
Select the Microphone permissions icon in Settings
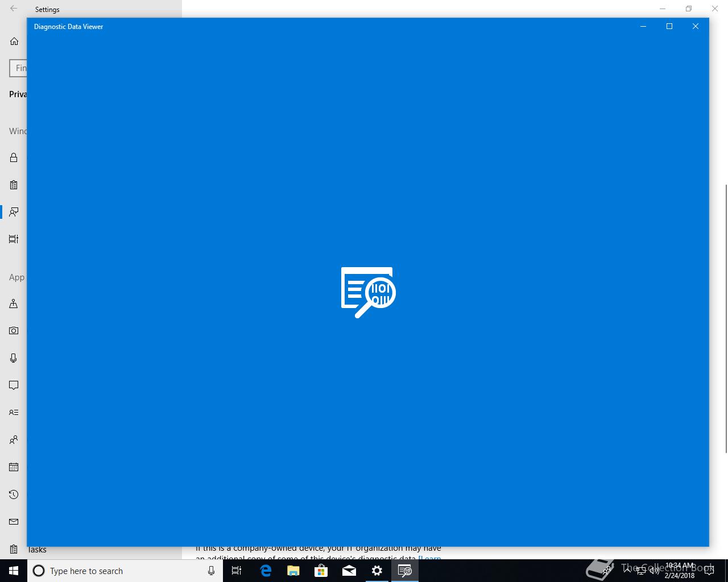tap(14, 358)
